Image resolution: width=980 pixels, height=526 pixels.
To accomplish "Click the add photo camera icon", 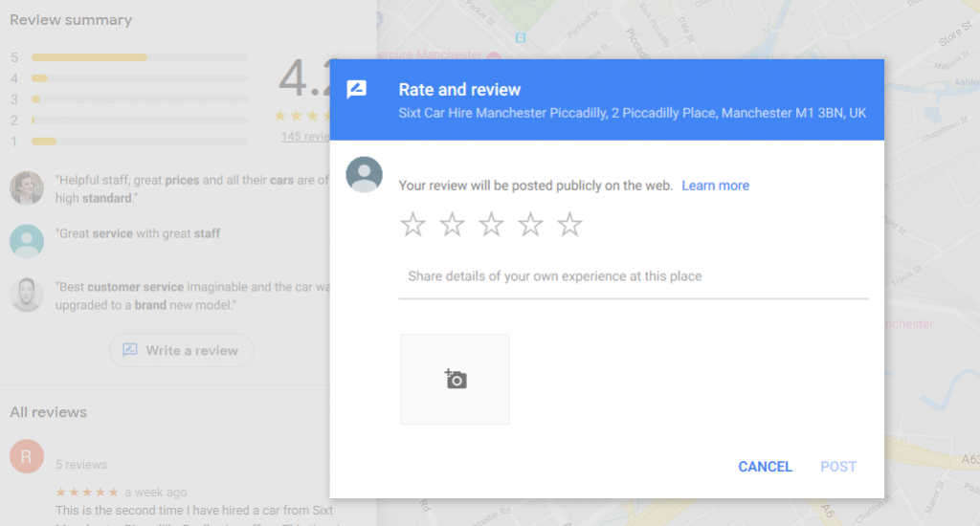I will [455, 379].
